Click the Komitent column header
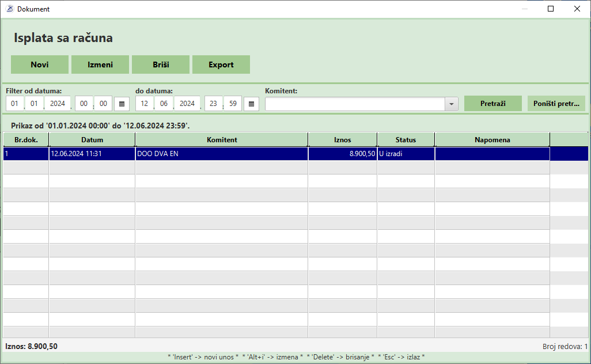 (x=222, y=140)
